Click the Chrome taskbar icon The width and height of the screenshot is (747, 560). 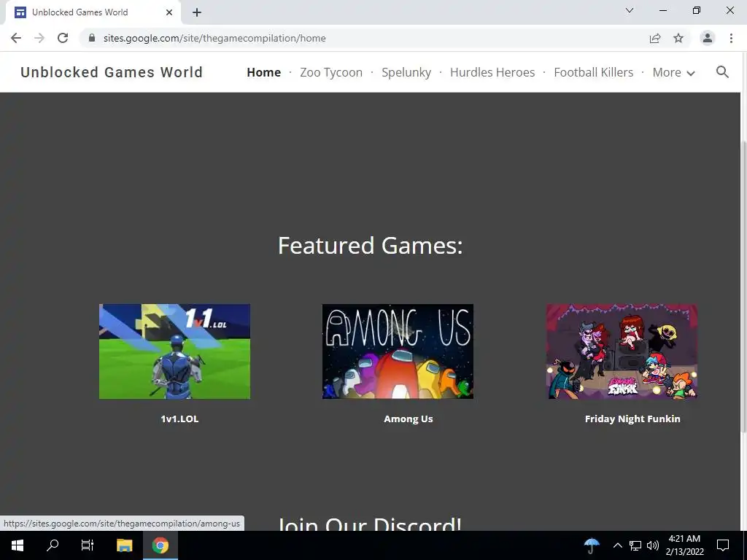click(160, 545)
